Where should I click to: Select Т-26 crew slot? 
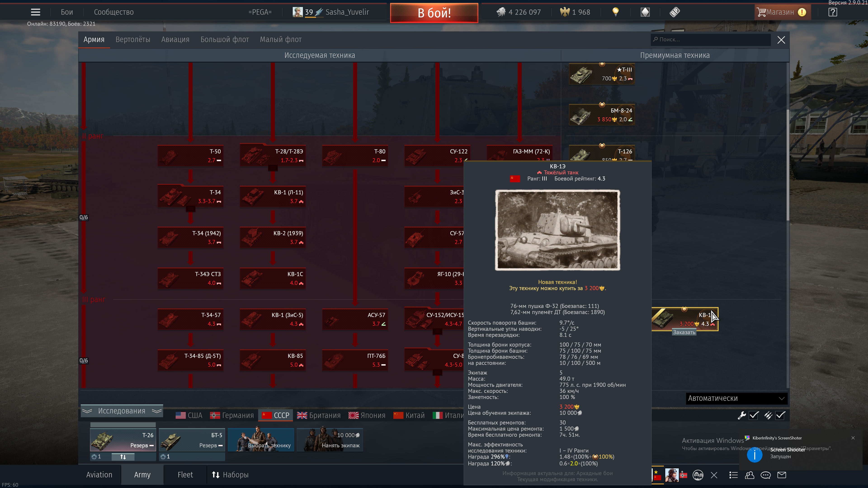point(123,440)
